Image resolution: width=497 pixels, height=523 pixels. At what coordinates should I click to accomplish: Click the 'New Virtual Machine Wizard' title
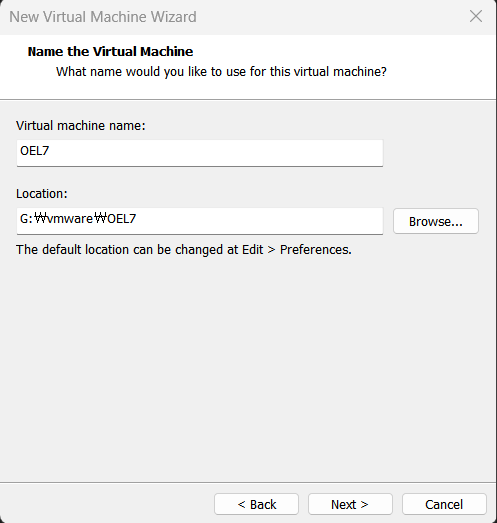[103, 17]
